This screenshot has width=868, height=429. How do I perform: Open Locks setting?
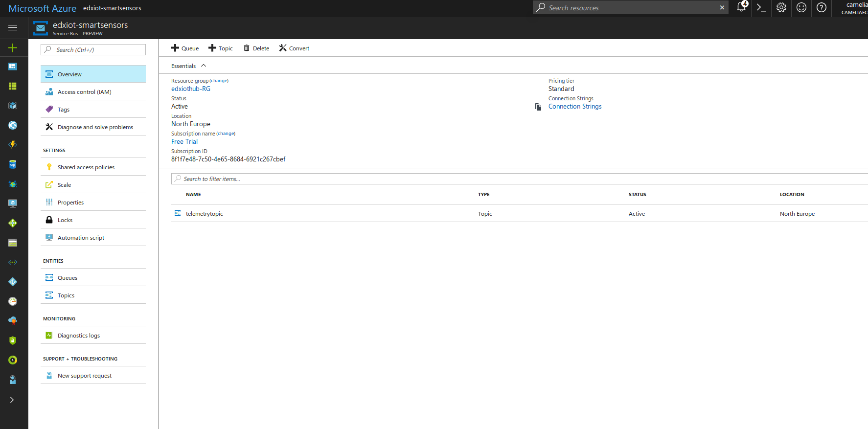click(x=93, y=220)
